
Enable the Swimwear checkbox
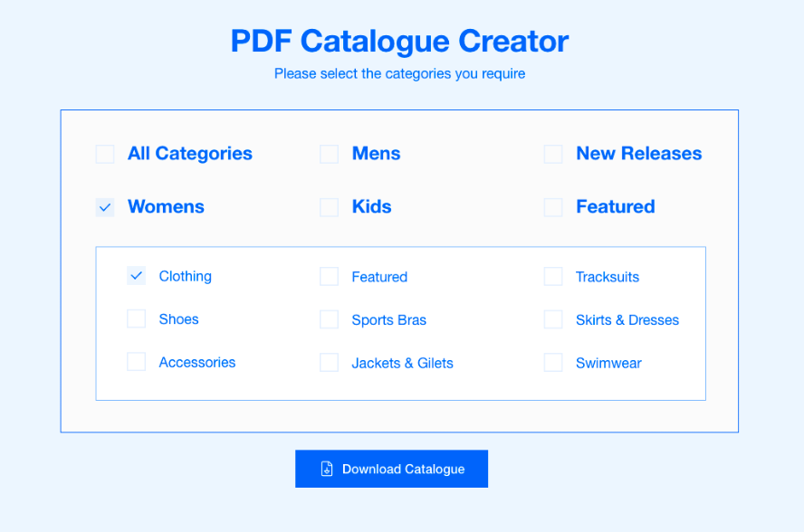pyautogui.click(x=553, y=363)
